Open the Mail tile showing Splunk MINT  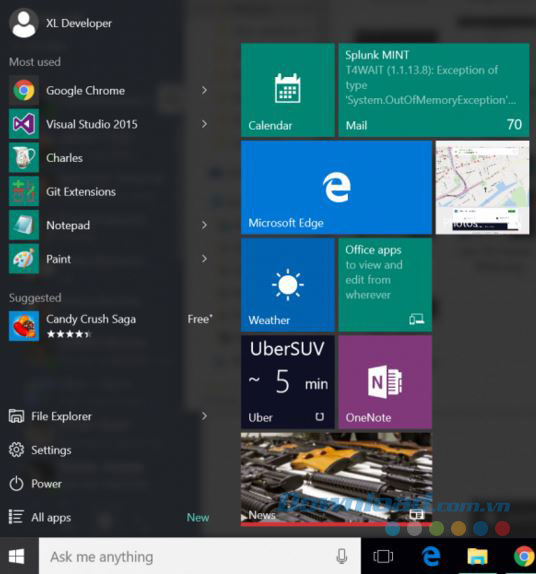pyautogui.click(x=434, y=90)
